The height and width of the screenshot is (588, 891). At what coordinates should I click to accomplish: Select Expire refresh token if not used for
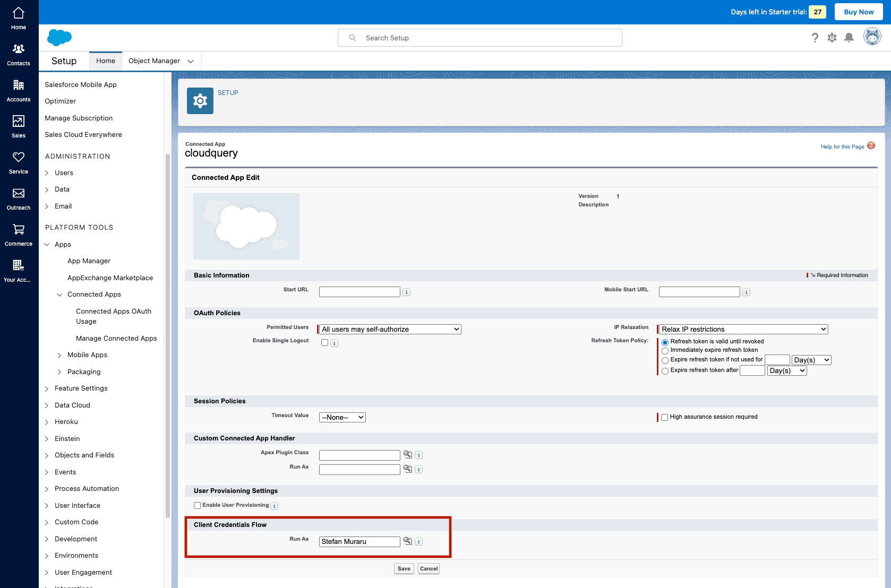pos(665,360)
